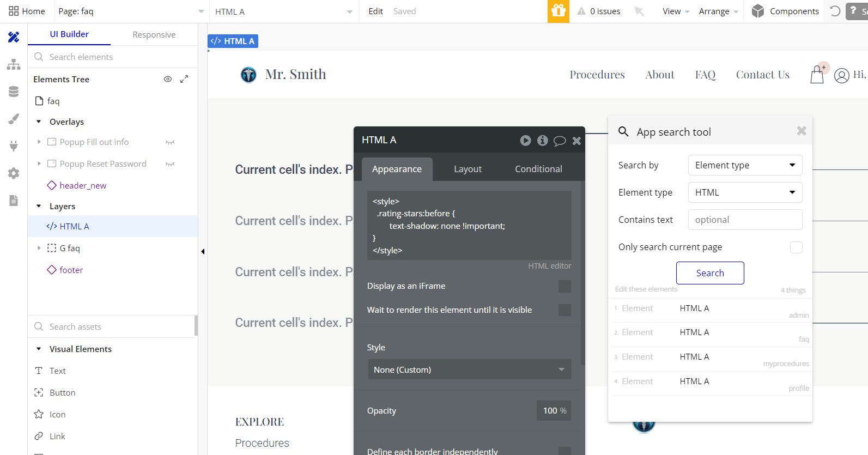The height and width of the screenshot is (455, 868).
Task: Toggle visibility of Popup Reset Password
Action: pos(170,164)
